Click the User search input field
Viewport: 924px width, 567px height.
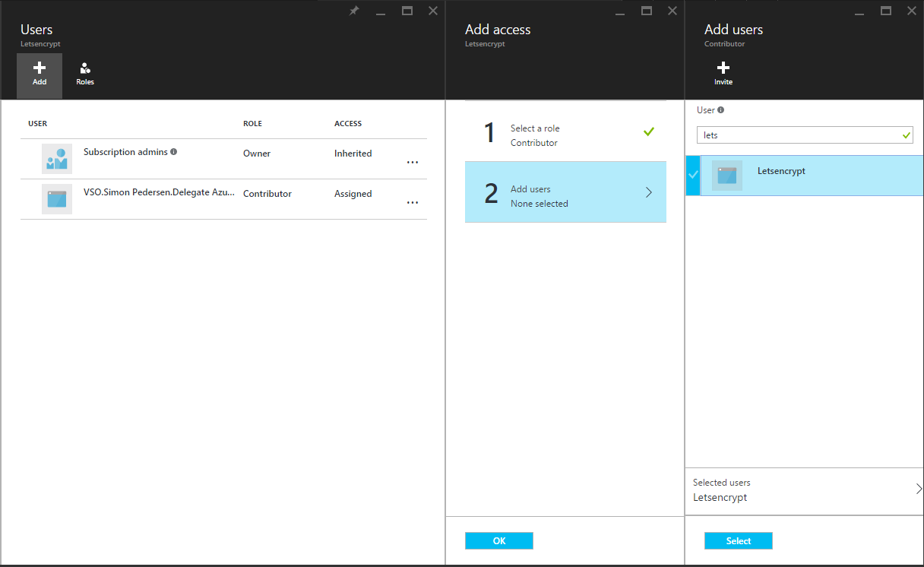click(798, 135)
